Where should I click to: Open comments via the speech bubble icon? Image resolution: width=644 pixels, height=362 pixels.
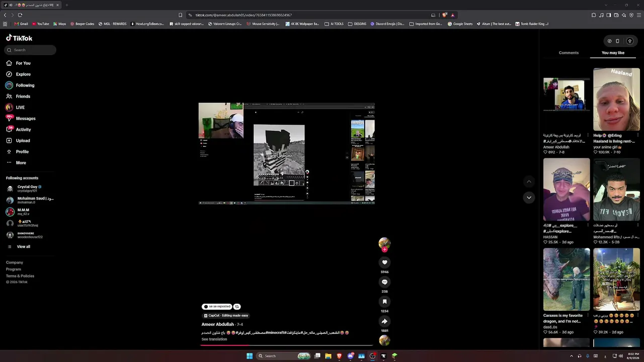click(x=384, y=282)
